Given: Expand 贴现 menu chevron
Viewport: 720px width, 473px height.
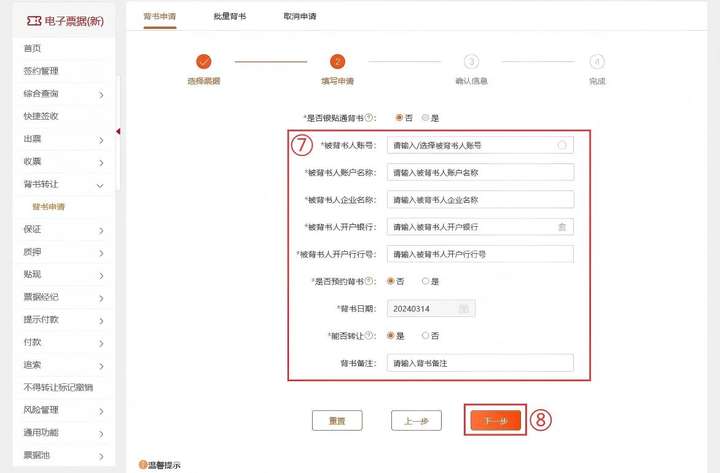Looking at the screenshot, I should pos(101,276).
